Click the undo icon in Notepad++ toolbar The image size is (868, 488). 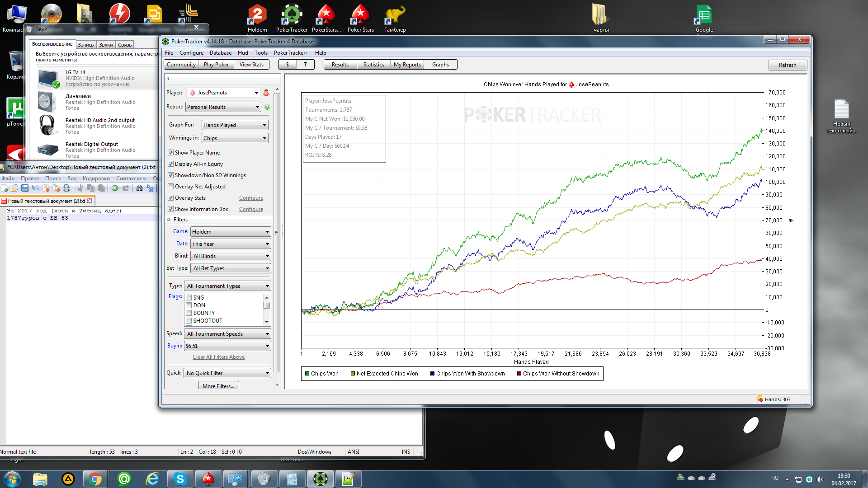point(115,188)
